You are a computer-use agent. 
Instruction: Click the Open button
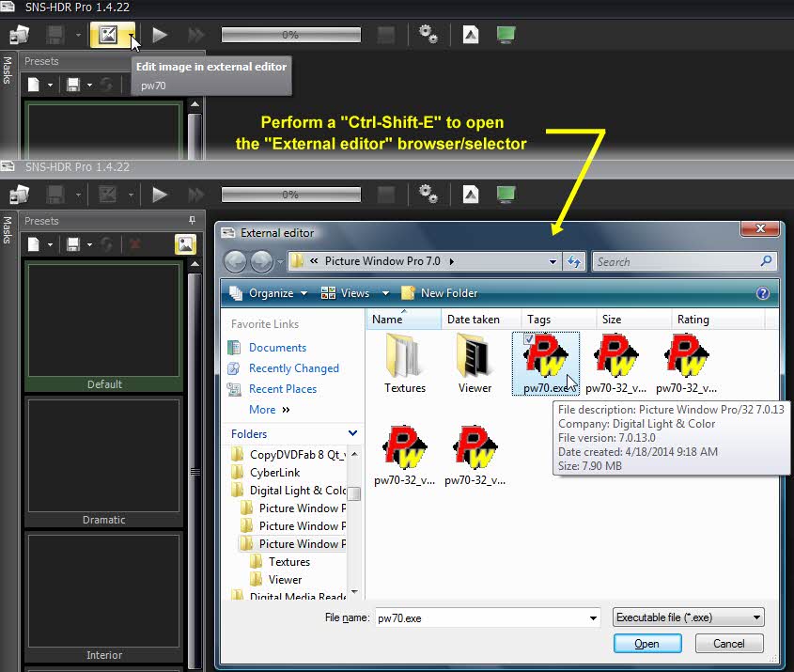point(647,644)
